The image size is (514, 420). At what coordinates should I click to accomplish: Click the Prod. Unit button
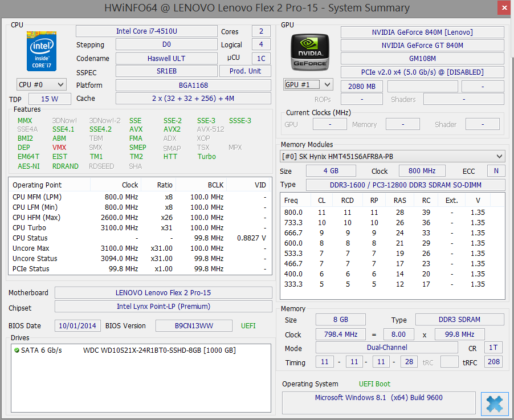tap(245, 71)
